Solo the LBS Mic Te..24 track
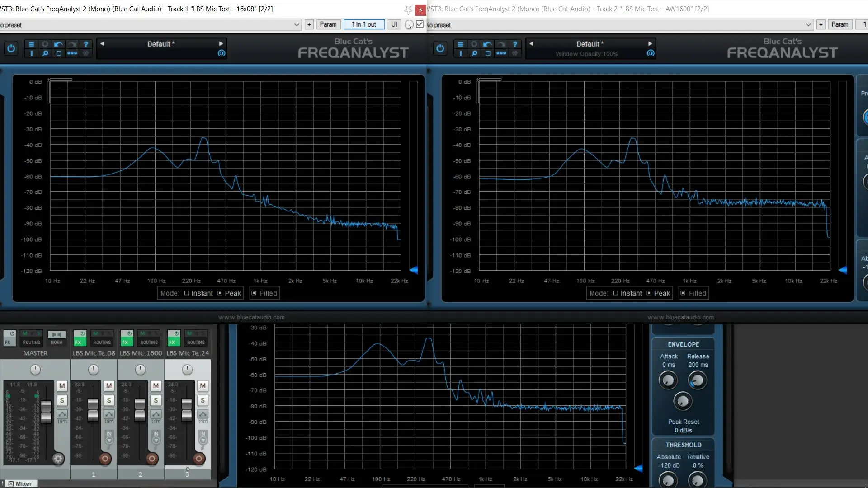 [x=203, y=400]
